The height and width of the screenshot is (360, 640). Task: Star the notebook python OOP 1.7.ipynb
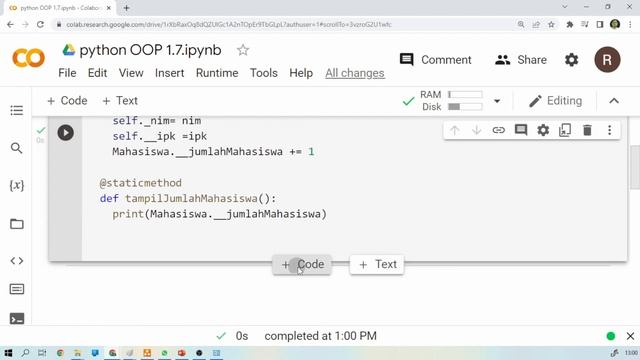(243, 50)
